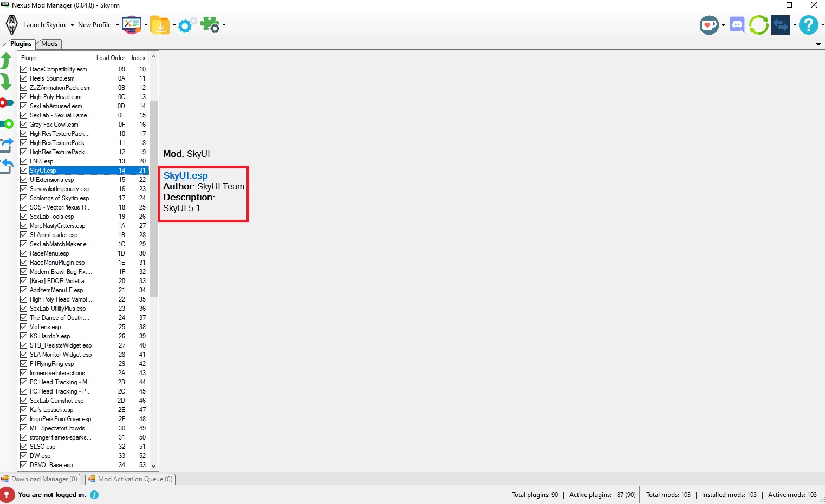Open settings with the blue gears icon
825x504 pixels.
click(186, 25)
